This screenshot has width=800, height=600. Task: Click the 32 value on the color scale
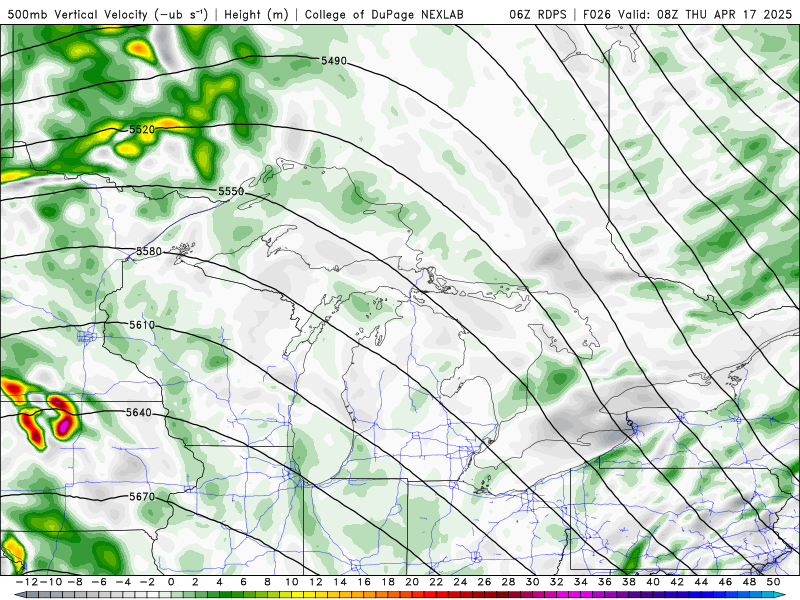click(x=557, y=582)
